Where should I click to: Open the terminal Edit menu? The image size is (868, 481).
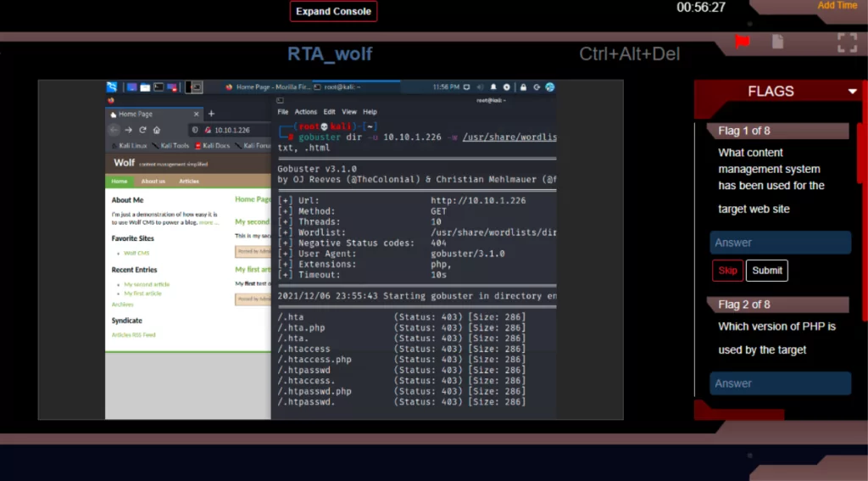pyautogui.click(x=330, y=112)
